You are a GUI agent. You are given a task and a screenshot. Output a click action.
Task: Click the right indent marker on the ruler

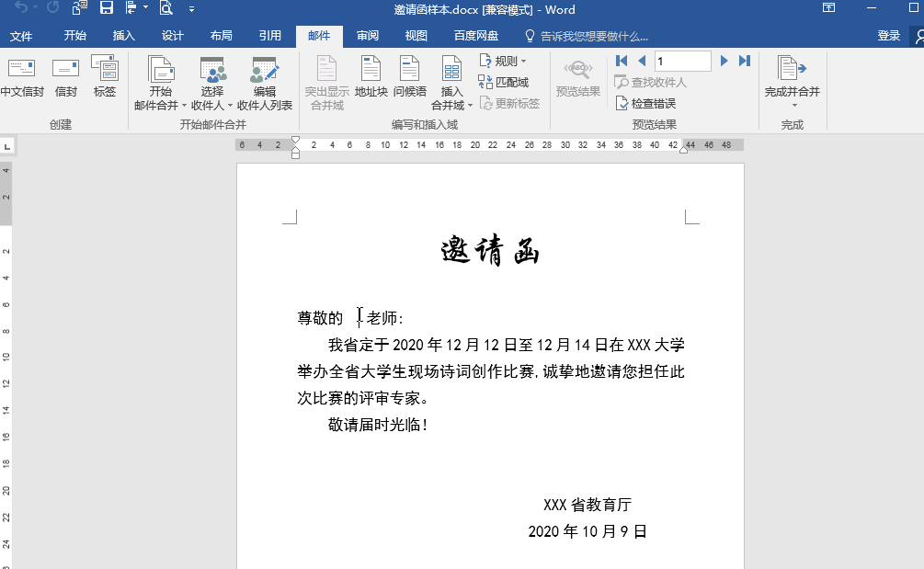(x=683, y=150)
